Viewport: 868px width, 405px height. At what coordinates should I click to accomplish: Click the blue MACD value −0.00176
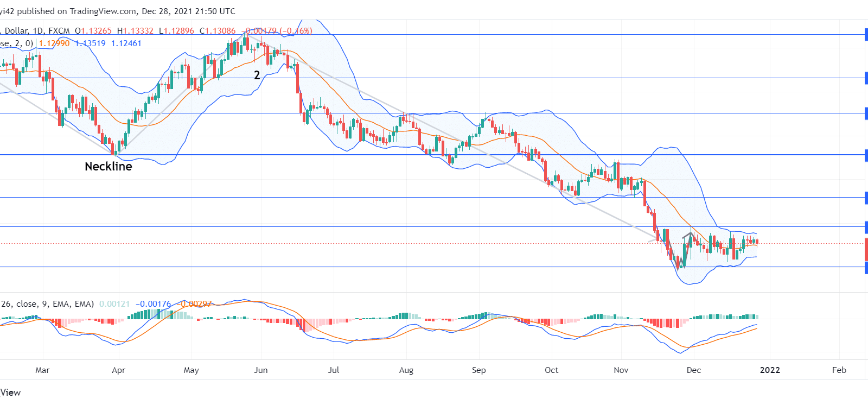click(154, 304)
